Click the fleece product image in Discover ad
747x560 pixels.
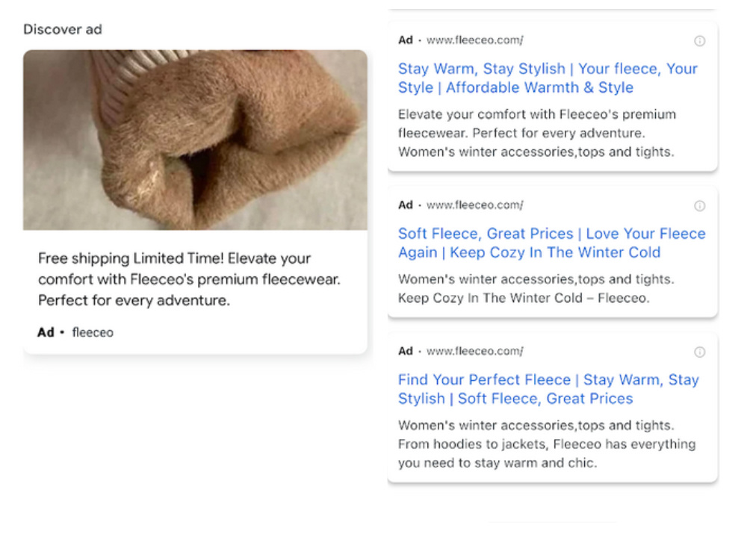(x=195, y=140)
